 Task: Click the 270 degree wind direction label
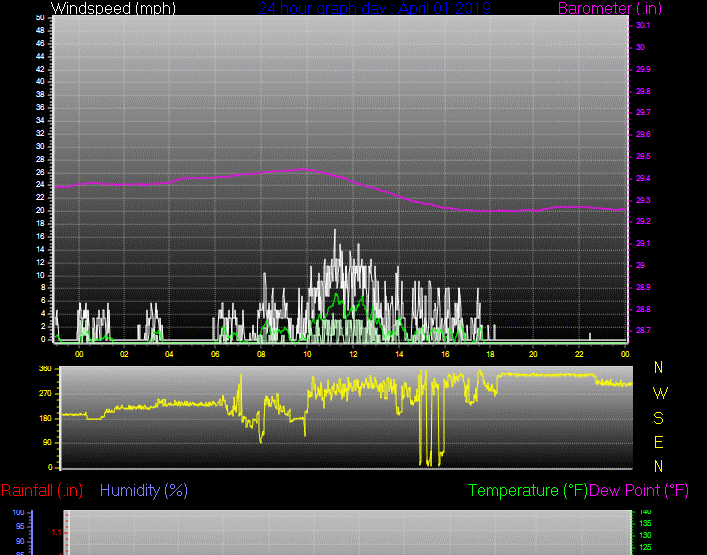(x=46, y=394)
